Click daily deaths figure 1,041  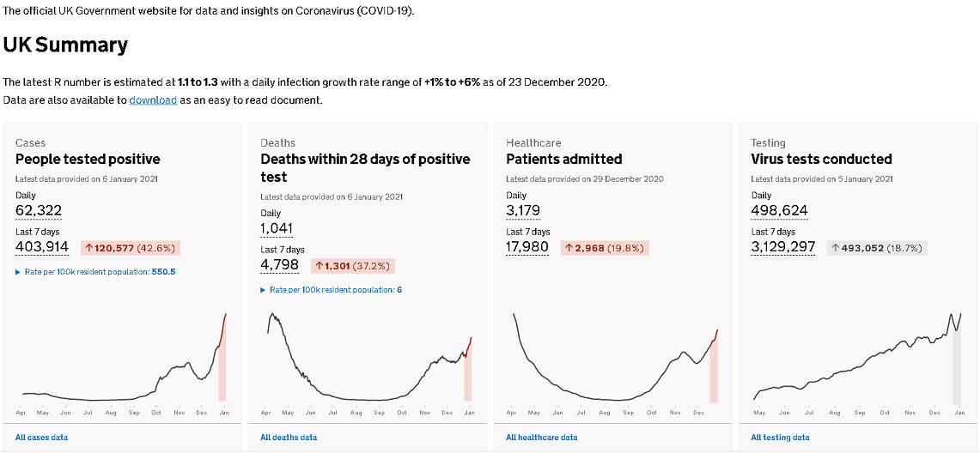coord(277,229)
